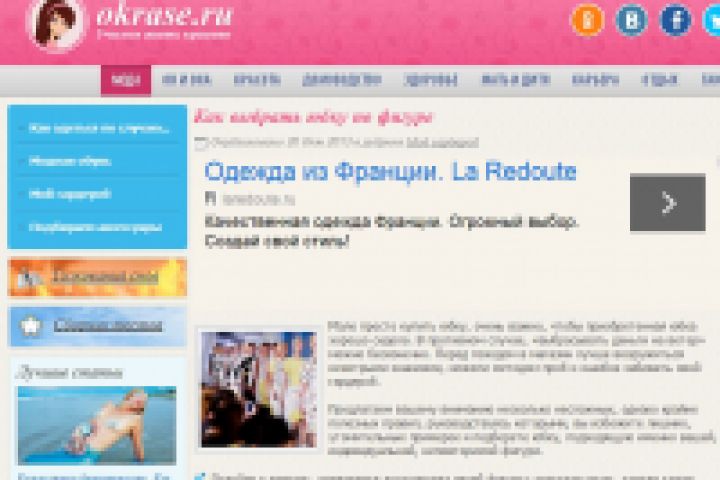This screenshot has height=480, width=720.
Task: Click the light-blue flower sidebar banner
Action: click(97, 326)
